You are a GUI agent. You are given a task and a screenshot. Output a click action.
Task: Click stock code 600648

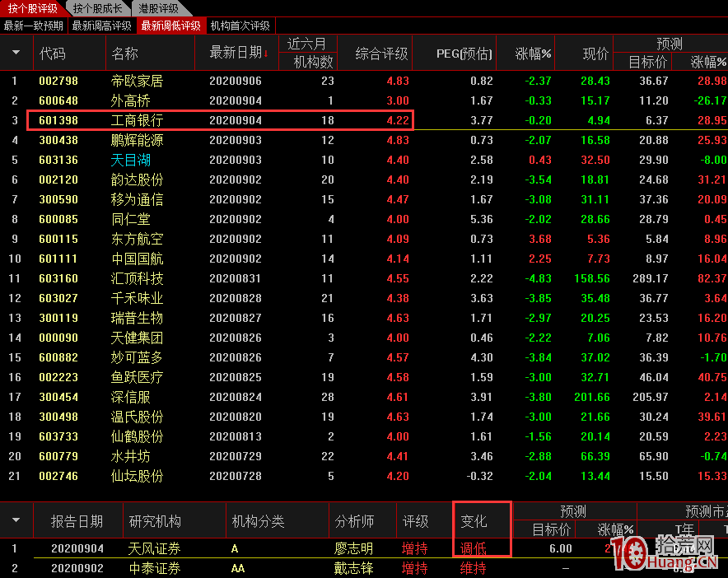(x=58, y=100)
